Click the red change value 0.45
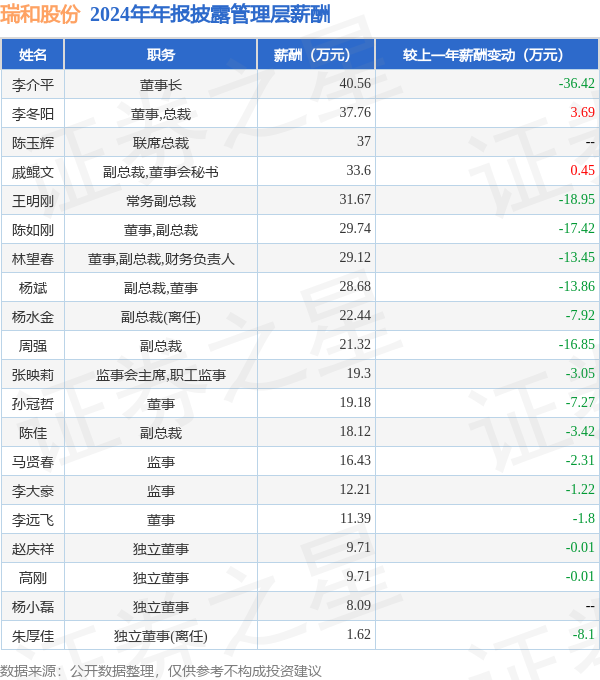The height and width of the screenshot is (680, 600). pyautogui.click(x=582, y=170)
